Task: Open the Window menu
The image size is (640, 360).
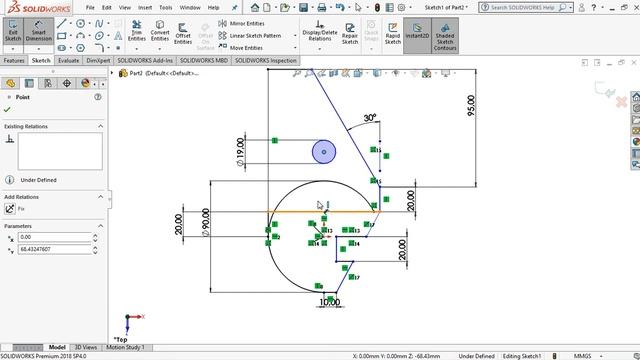Action: pyautogui.click(x=190, y=7)
